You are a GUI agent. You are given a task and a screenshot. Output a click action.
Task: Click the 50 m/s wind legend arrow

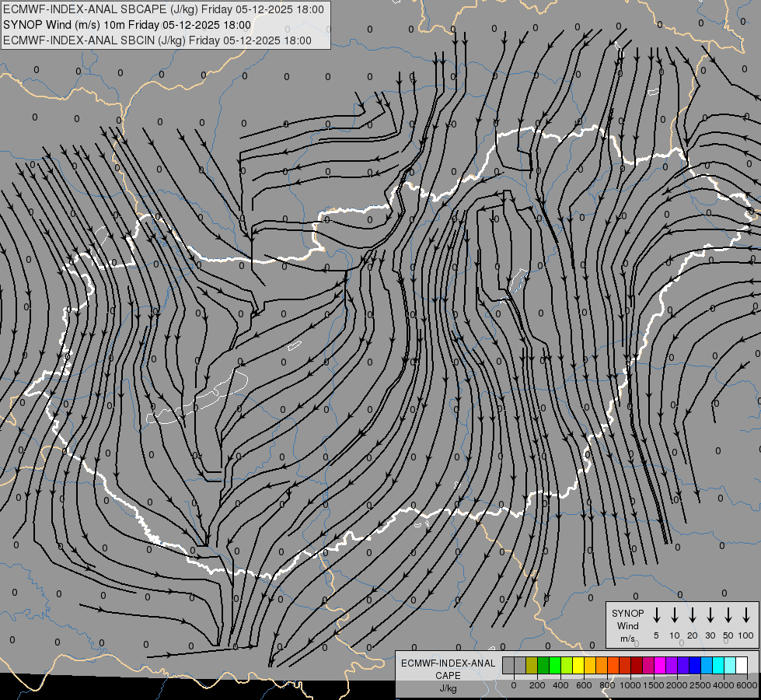tap(728, 615)
